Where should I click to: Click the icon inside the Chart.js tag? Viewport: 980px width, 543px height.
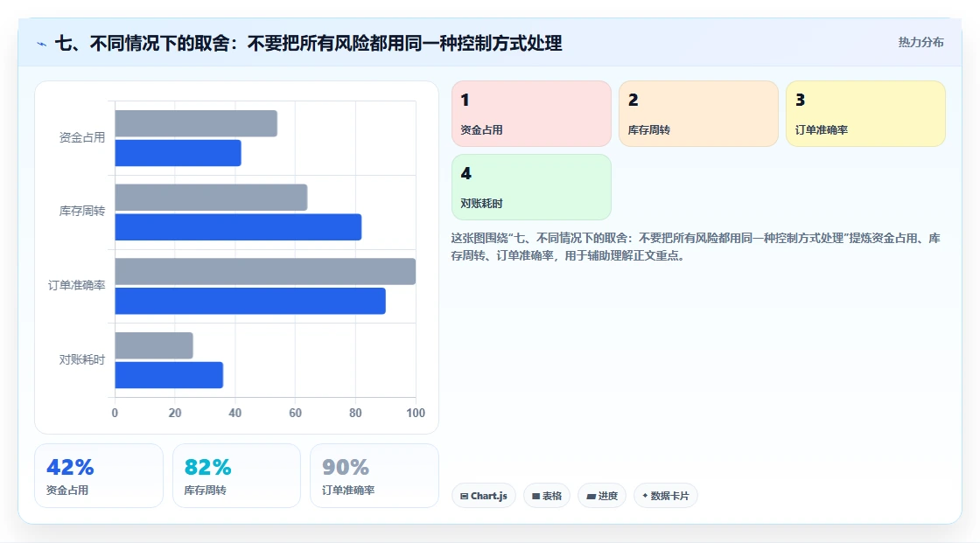pos(465,496)
